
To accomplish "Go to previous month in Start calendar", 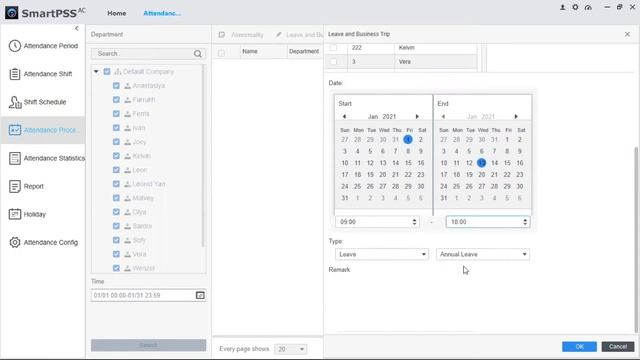I will coord(344,116).
